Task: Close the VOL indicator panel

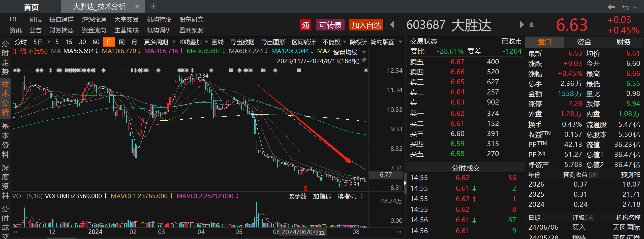Action: pyautogui.click(x=363, y=196)
